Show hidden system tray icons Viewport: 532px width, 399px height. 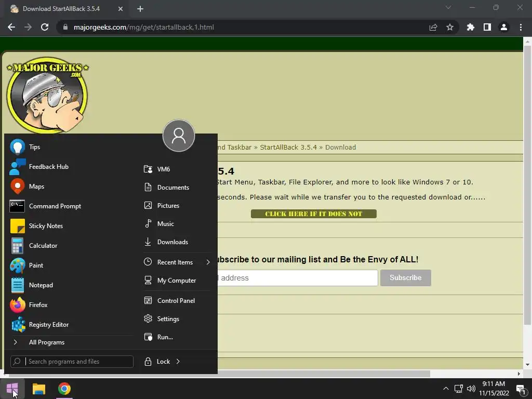(x=446, y=389)
